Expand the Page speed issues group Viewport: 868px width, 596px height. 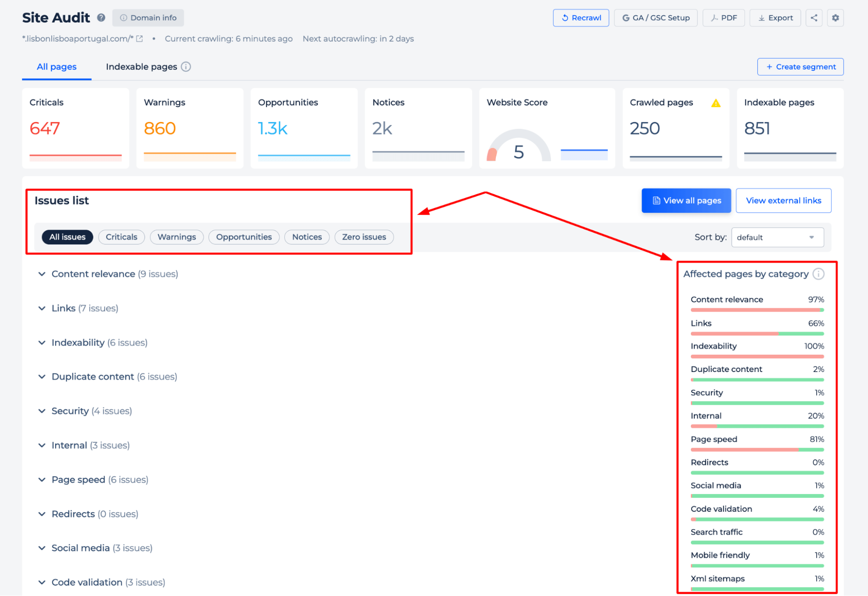coord(93,480)
